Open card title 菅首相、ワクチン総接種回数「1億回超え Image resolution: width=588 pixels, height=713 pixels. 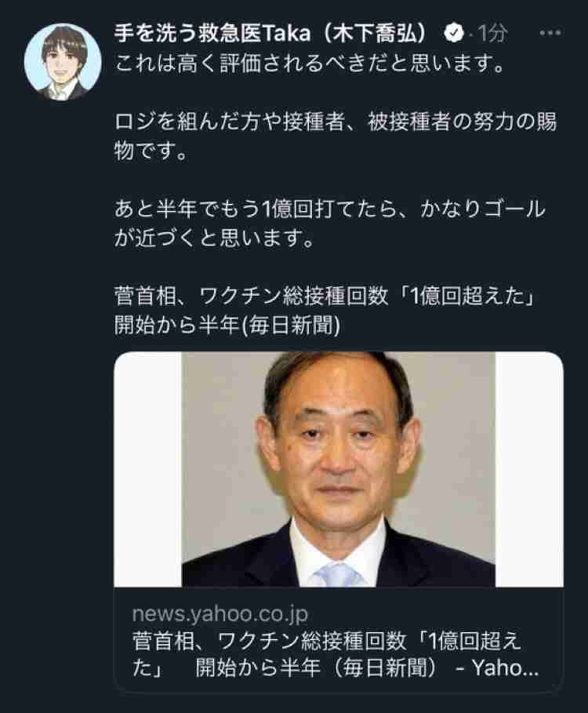327,641
